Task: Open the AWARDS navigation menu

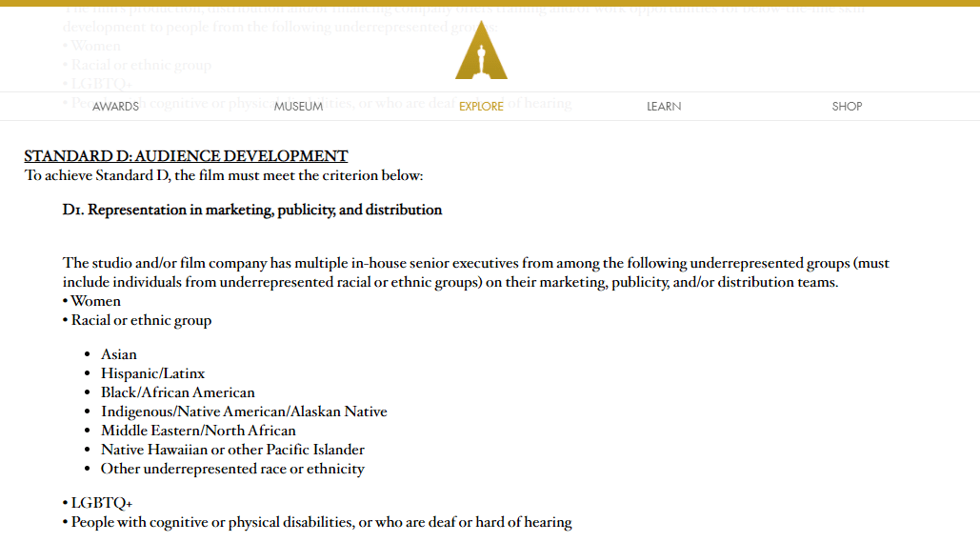Action: pyautogui.click(x=115, y=107)
